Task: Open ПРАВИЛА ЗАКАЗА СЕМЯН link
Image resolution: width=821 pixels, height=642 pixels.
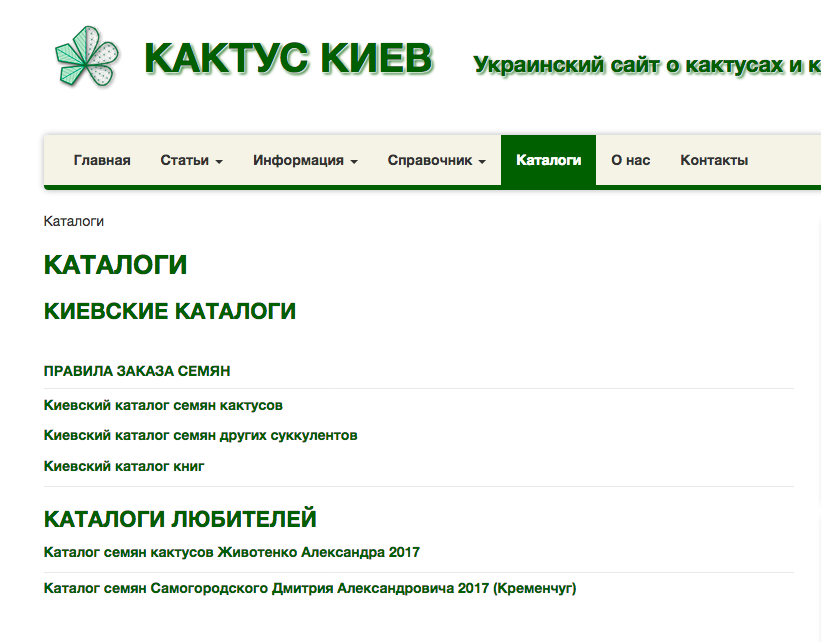Action: click(137, 371)
